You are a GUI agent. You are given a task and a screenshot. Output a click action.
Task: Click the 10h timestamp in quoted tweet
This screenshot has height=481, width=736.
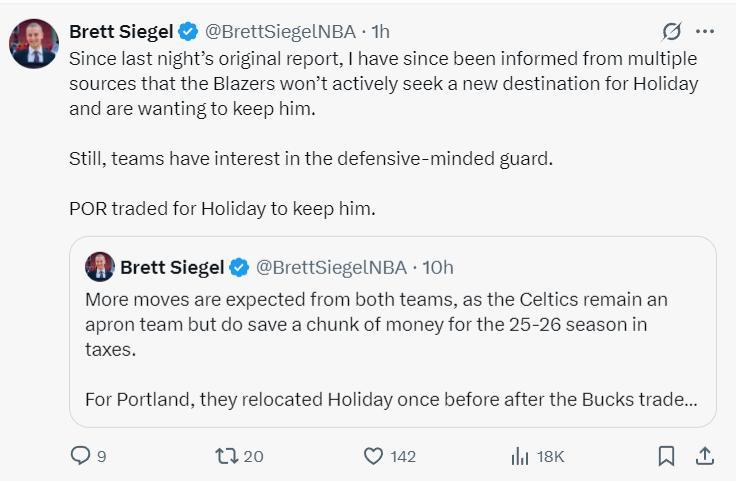437,267
